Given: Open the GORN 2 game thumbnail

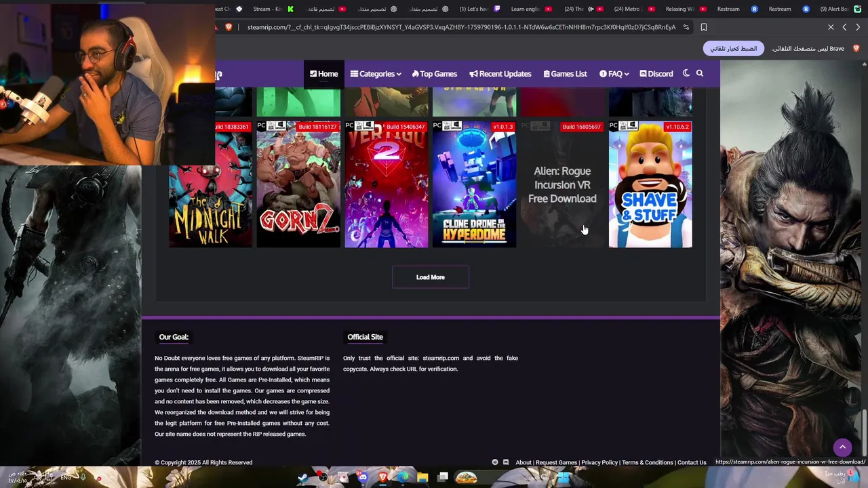Looking at the screenshot, I should [298, 184].
